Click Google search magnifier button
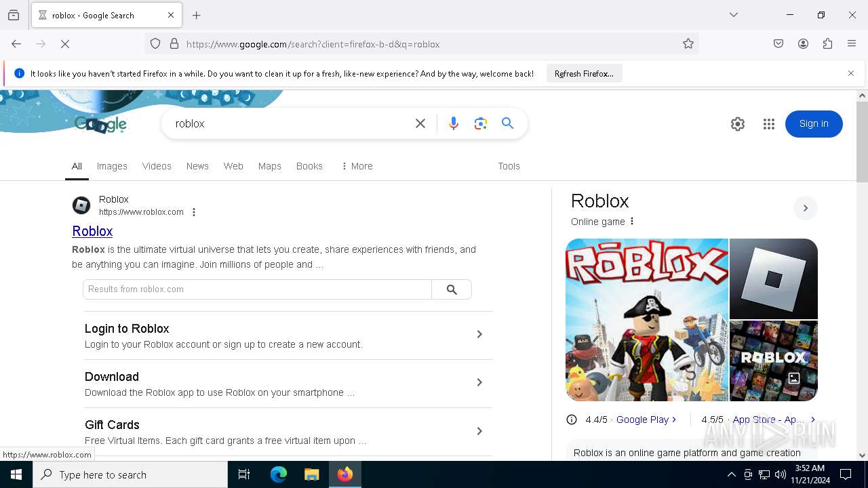 507,123
